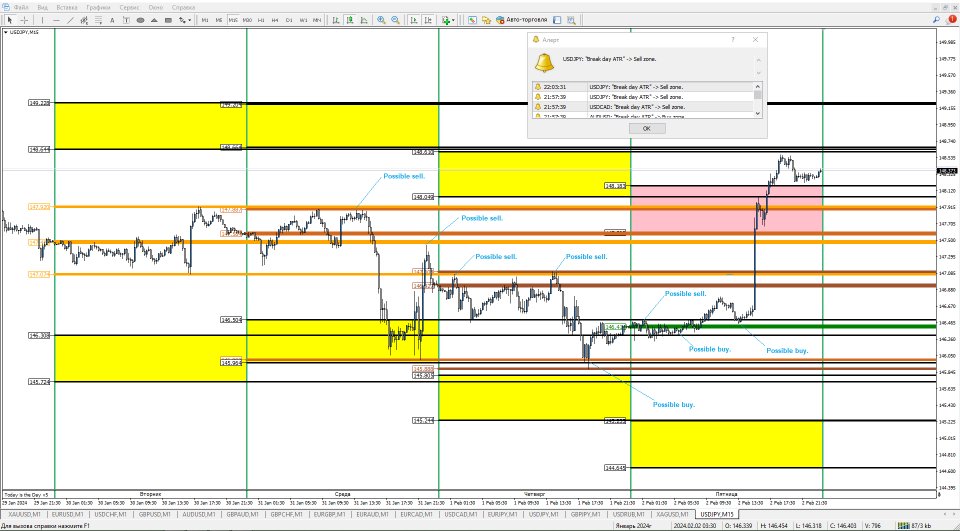This screenshot has height=531, width=960.
Task: Activate the crosshair tool
Action: (24, 20)
